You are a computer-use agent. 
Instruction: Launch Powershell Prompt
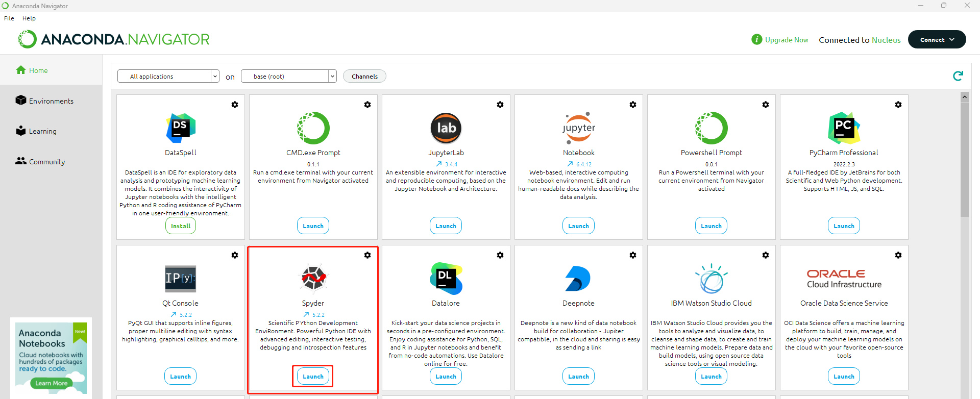712,226
